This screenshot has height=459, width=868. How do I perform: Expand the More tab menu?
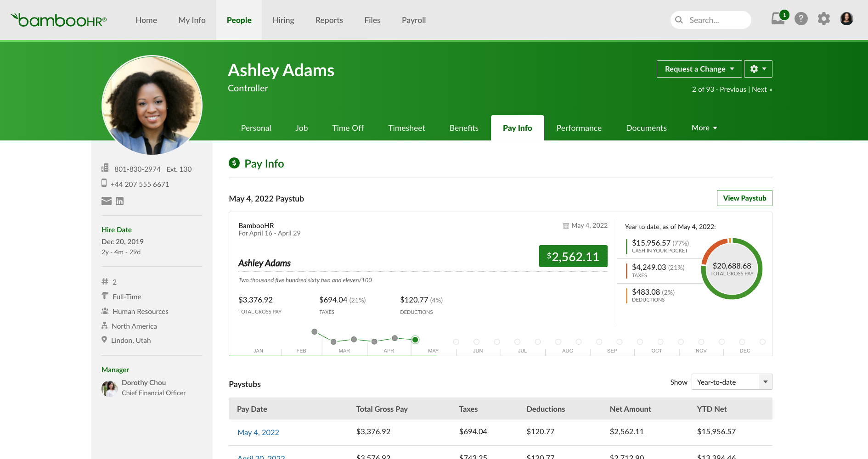click(705, 128)
